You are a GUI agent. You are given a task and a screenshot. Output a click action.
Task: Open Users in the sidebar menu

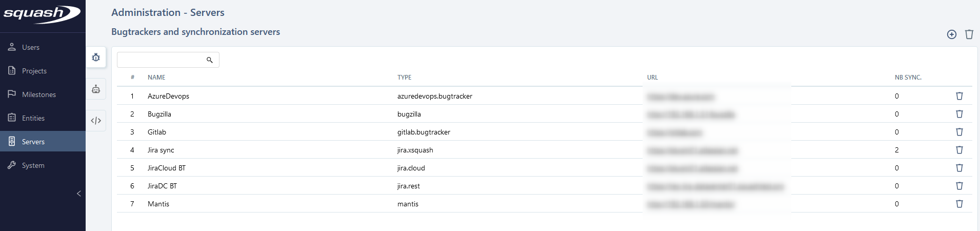pos(31,47)
